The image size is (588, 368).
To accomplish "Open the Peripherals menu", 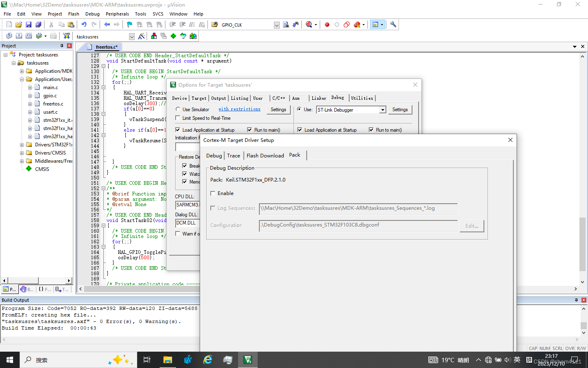I will click(x=117, y=13).
